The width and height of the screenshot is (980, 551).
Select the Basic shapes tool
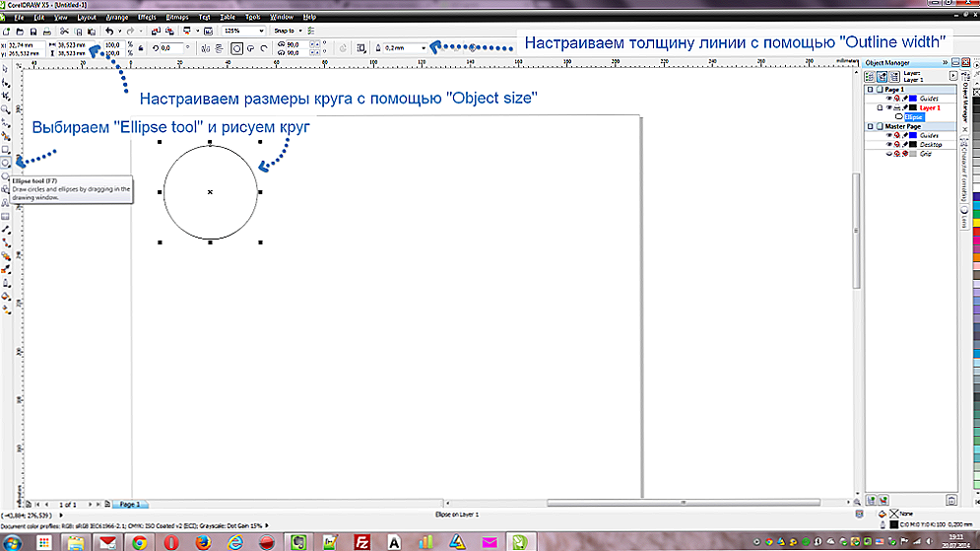6,189
